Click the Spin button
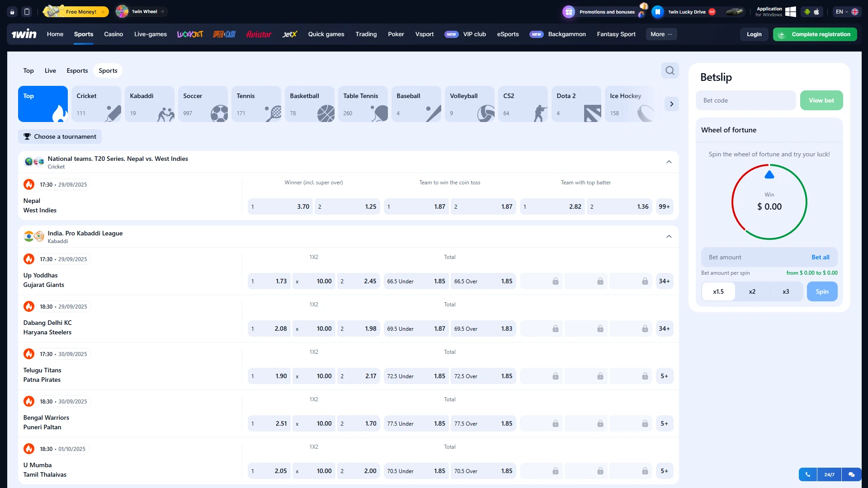This screenshot has height=488, width=868. pyautogui.click(x=822, y=291)
